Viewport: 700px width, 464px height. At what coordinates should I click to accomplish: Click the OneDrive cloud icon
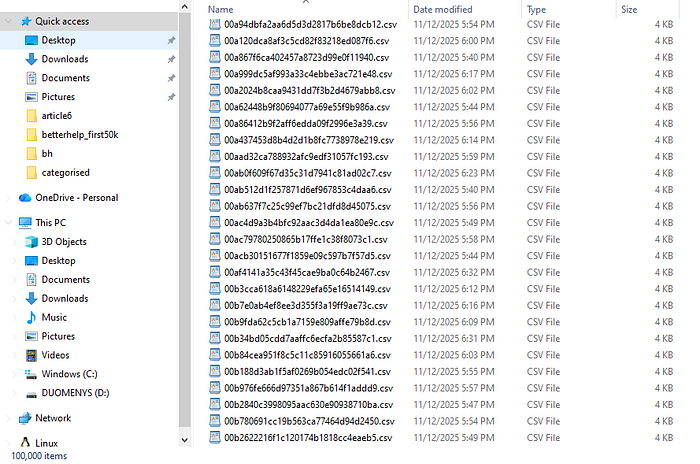click(25, 197)
